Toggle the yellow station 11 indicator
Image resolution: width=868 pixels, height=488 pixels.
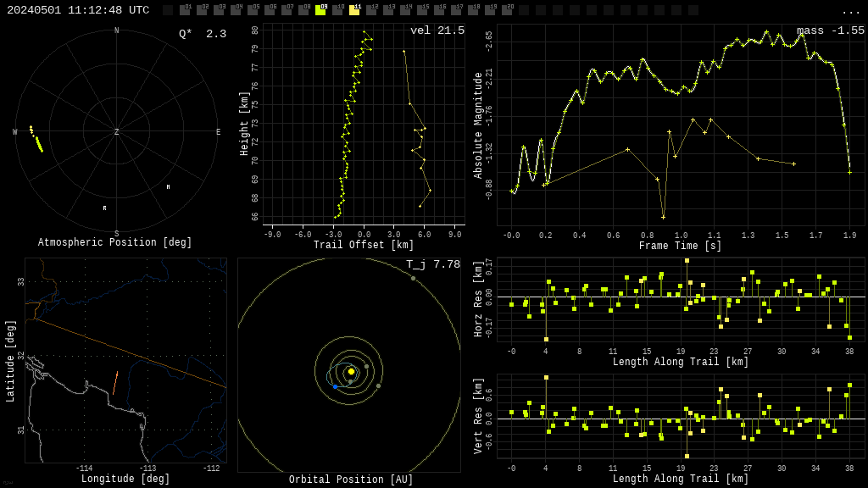click(x=354, y=10)
